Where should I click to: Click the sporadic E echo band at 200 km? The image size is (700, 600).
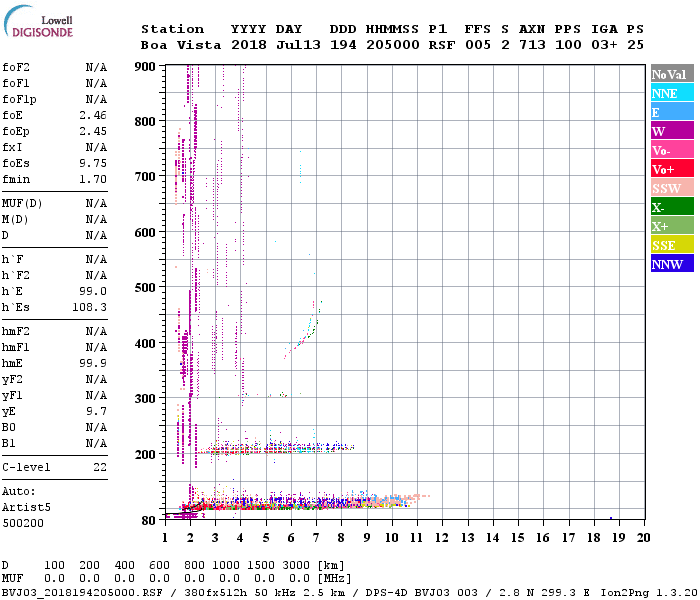(x=276, y=447)
